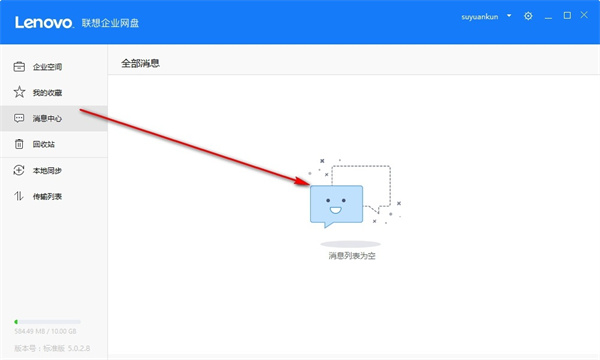Click the 本地同步 sync icon
Screen dimensions: 600x360
19,170
